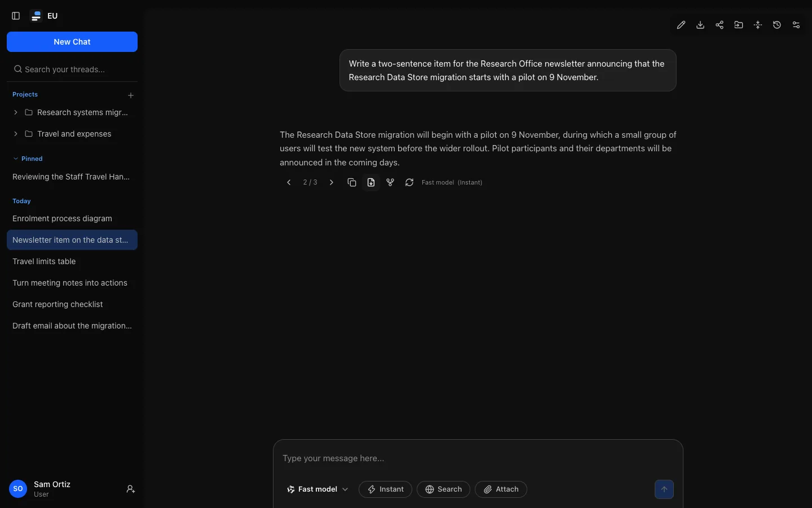Click the New Chat button
Viewport: 812px width, 508px height.
[72, 42]
